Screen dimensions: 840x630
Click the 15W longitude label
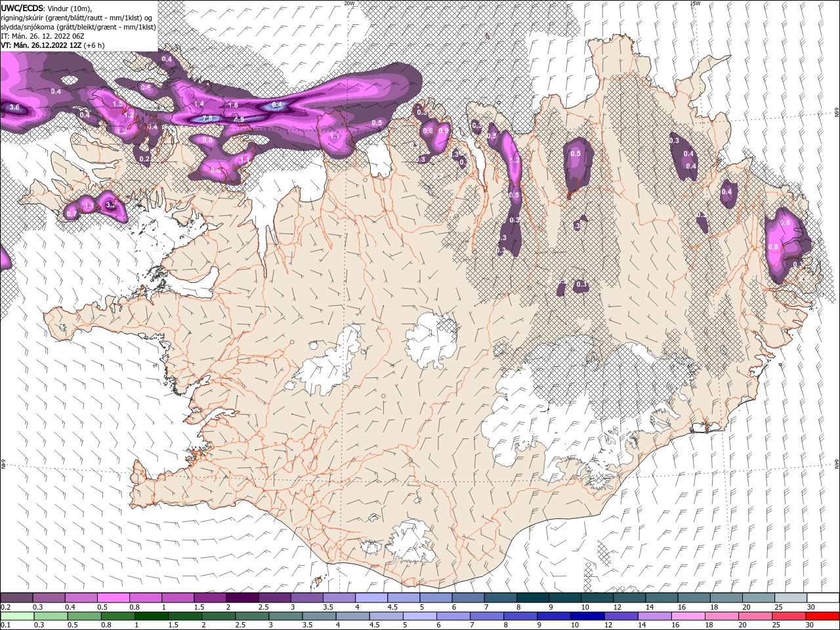tap(695, 3)
